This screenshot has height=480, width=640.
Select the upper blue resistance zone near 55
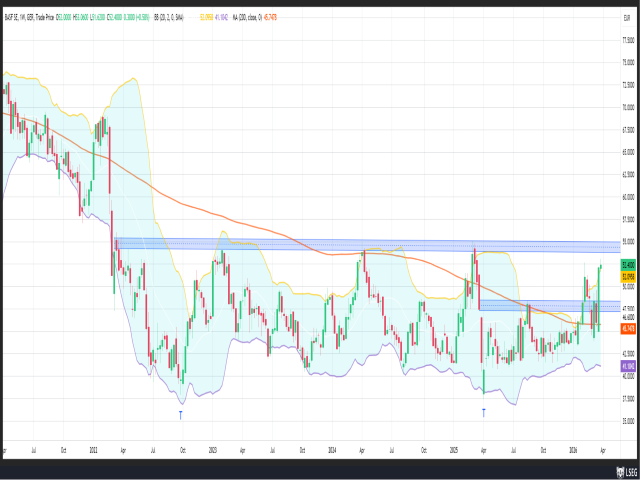pos(367,244)
